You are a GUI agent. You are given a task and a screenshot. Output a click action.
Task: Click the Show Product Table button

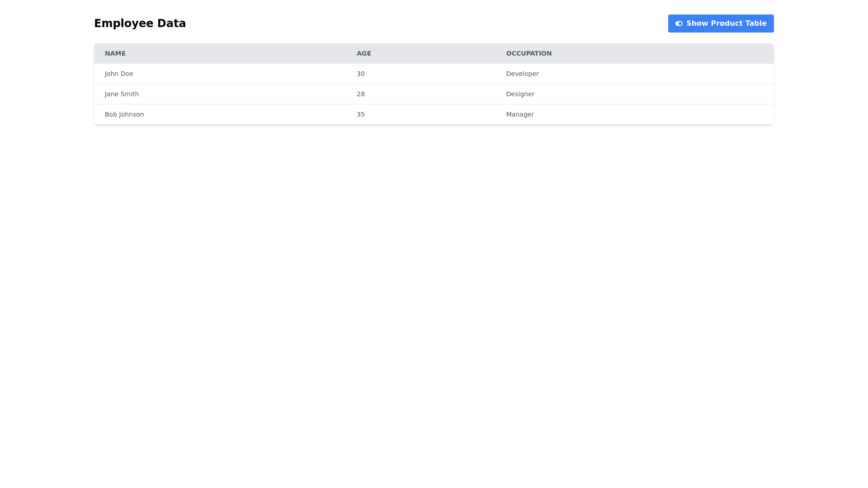click(721, 23)
